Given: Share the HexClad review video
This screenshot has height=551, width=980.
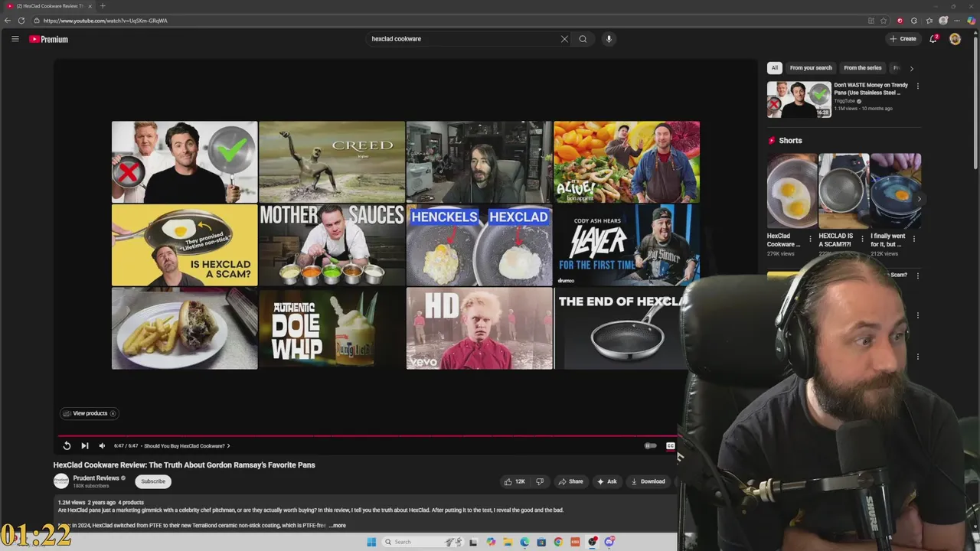Looking at the screenshot, I should point(571,481).
